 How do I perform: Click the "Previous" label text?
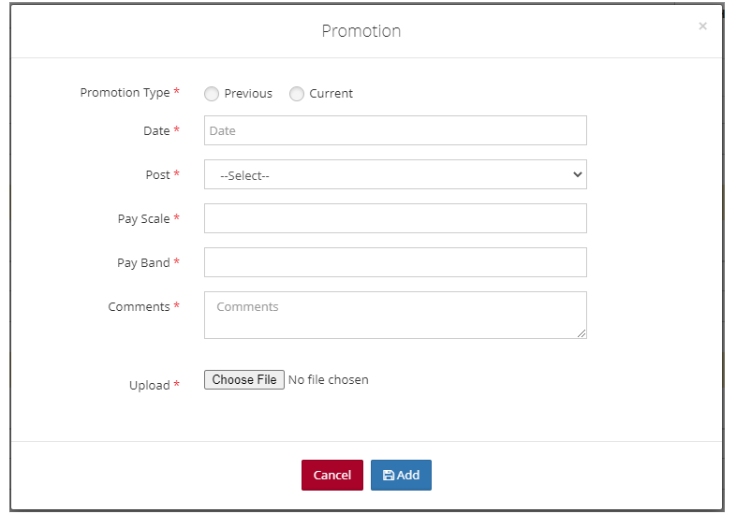coord(248,94)
